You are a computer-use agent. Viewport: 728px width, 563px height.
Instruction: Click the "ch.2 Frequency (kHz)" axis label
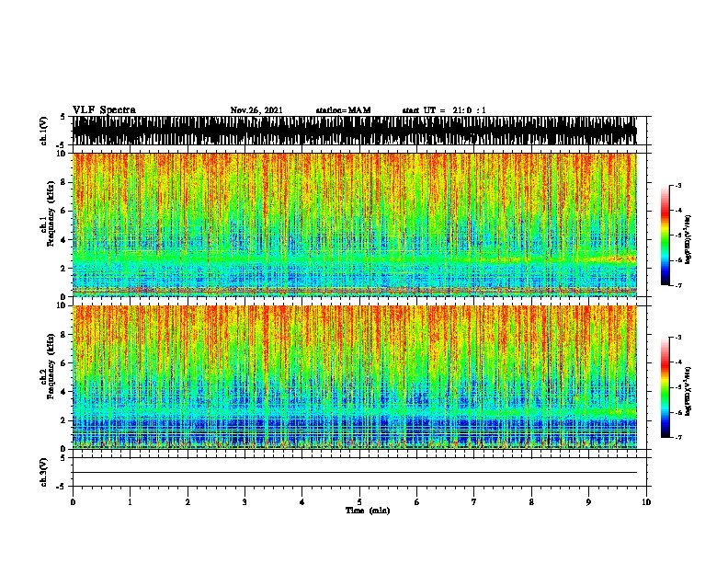click(x=47, y=366)
